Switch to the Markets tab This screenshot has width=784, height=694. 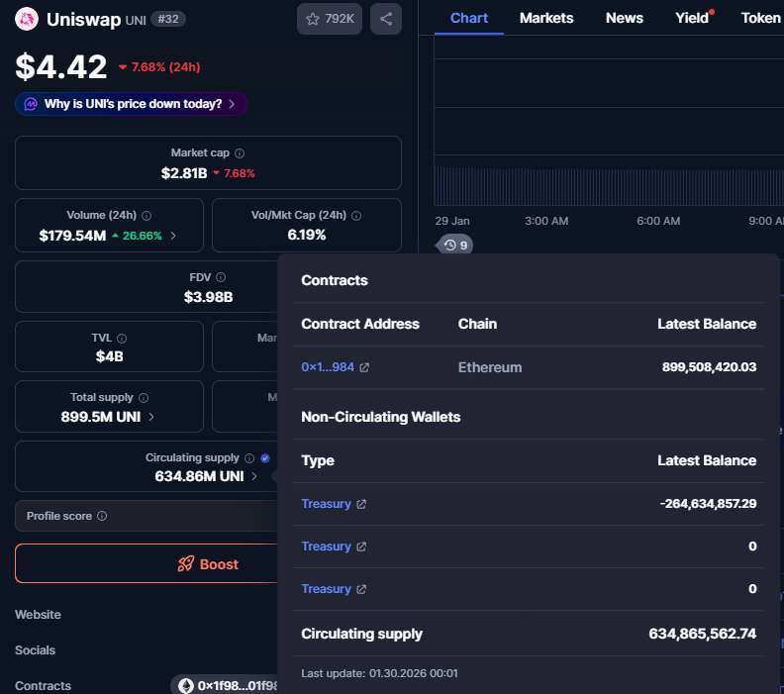546,18
